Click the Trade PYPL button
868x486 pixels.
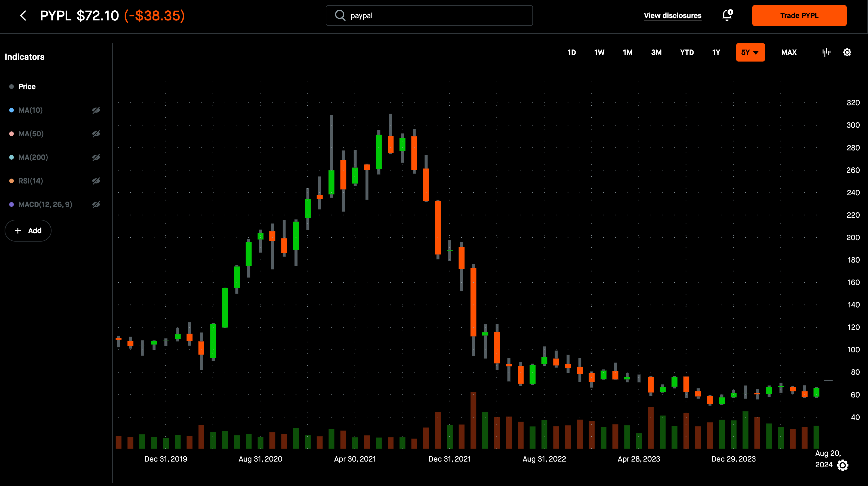799,16
